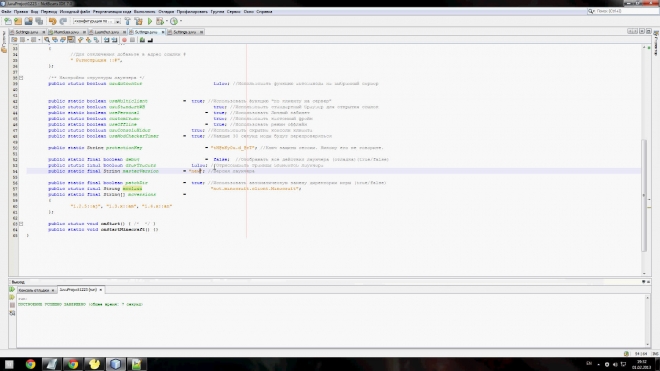Toggle bookmark on current line
Viewport: 660px width, 371px height.
(96, 40)
